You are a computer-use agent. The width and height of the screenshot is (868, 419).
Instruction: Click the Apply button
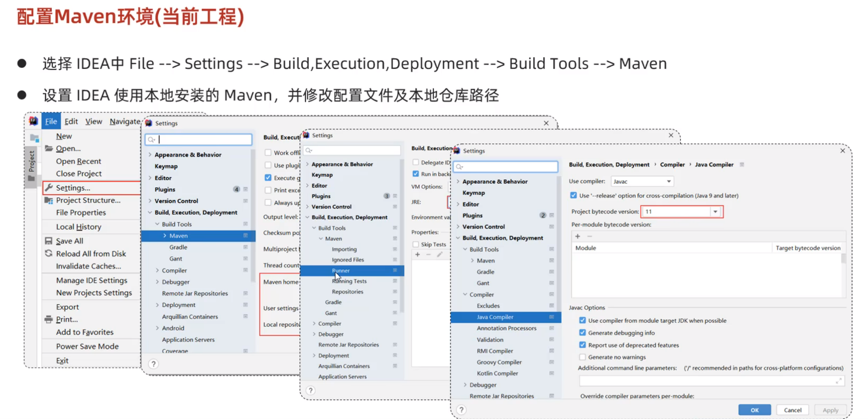coord(830,410)
